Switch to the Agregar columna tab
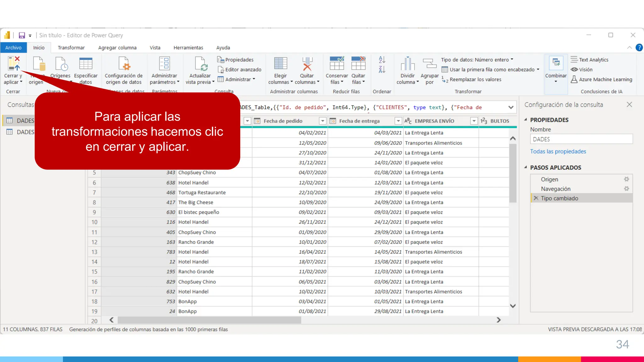Image resolution: width=644 pixels, height=362 pixels. [x=117, y=47]
